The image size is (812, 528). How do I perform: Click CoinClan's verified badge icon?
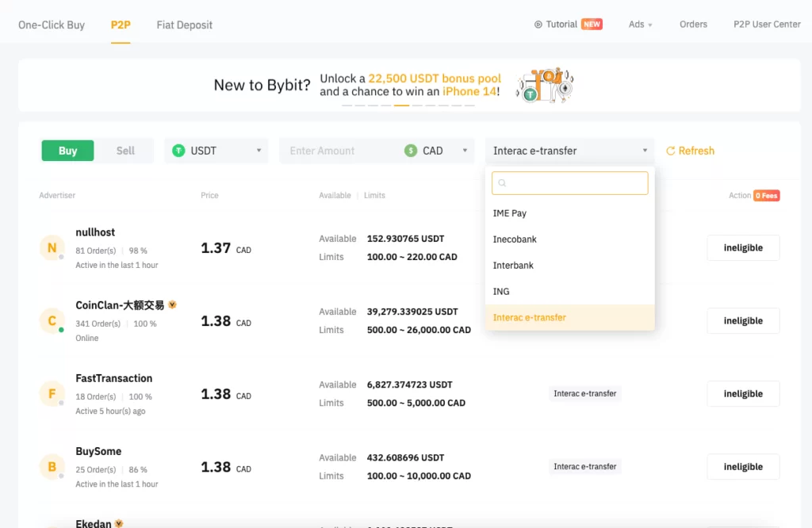coord(172,305)
